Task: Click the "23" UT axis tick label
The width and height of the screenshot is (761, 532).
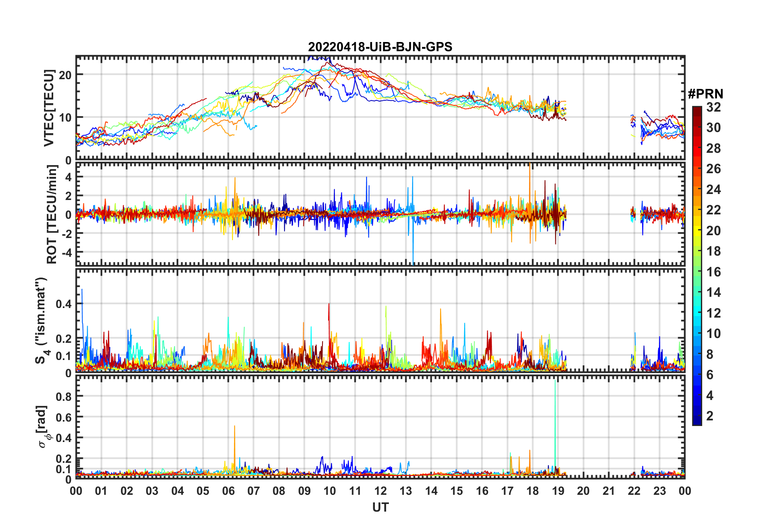Action: click(659, 491)
